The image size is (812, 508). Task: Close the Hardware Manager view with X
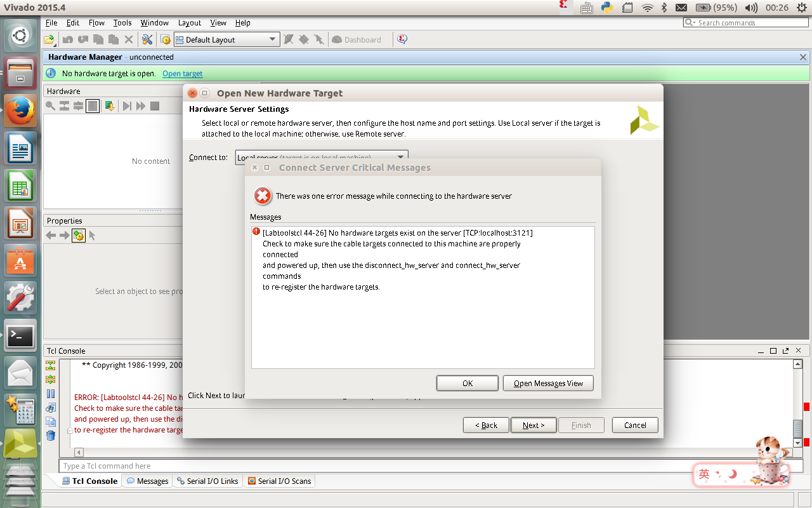(x=803, y=57)
